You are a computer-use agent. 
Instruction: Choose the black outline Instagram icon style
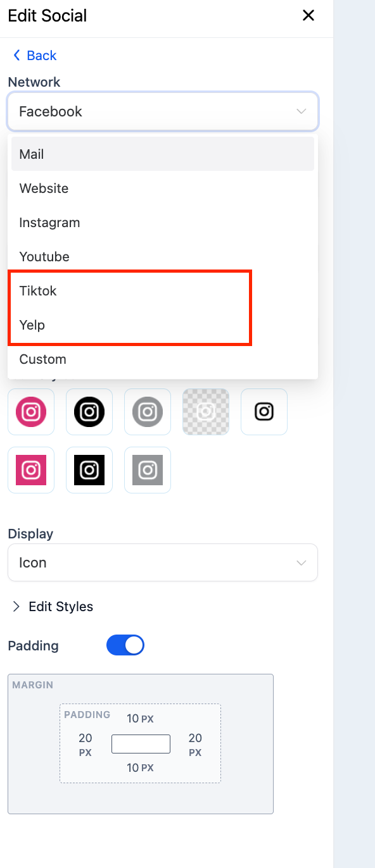click(264, 412)
